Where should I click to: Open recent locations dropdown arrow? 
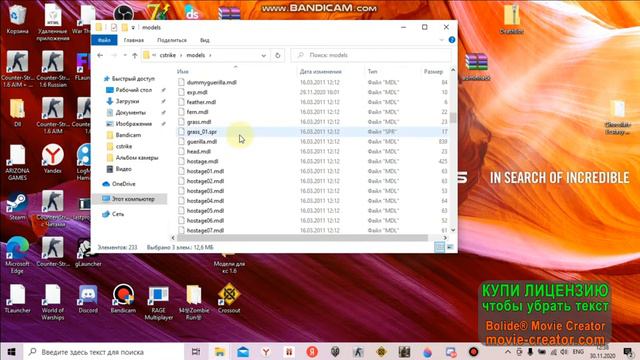click(x=125, y=55)
